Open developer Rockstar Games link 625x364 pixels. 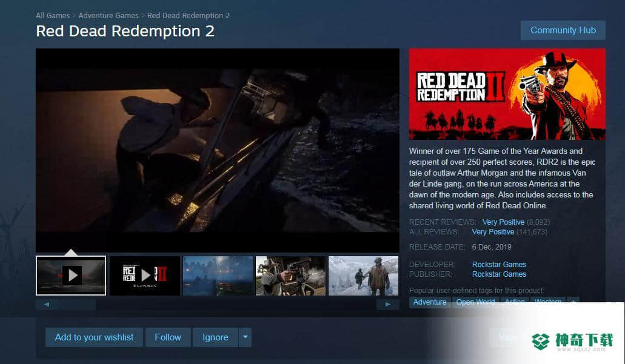coord(499,265)
